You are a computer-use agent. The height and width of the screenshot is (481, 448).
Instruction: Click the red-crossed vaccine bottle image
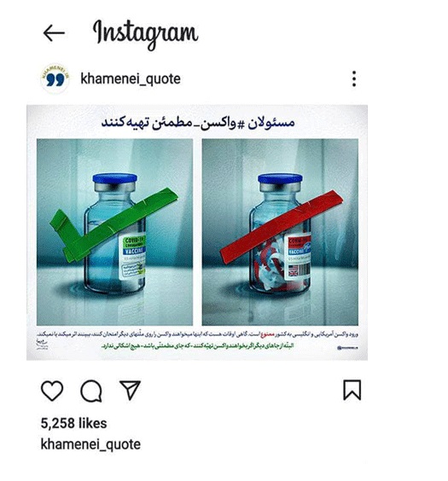point(280,232)
